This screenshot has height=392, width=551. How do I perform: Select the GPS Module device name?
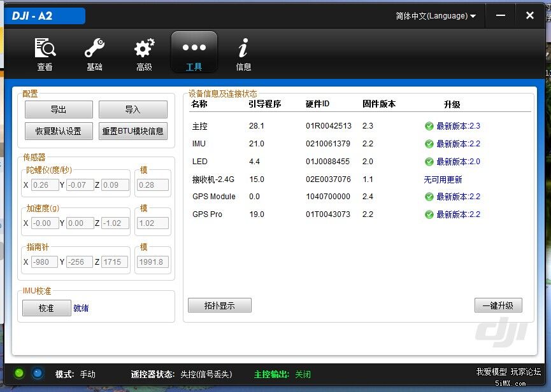214,197
